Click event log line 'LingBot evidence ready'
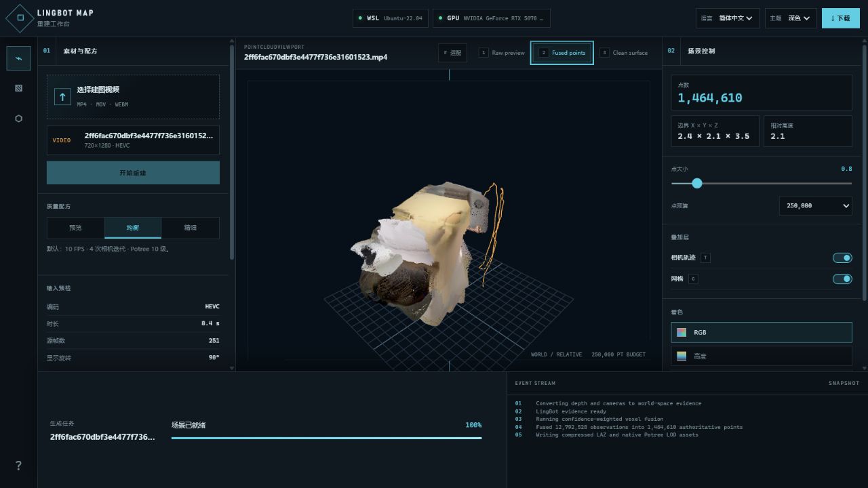The height and width of the screenshot is (488, 868). point(571,411)
